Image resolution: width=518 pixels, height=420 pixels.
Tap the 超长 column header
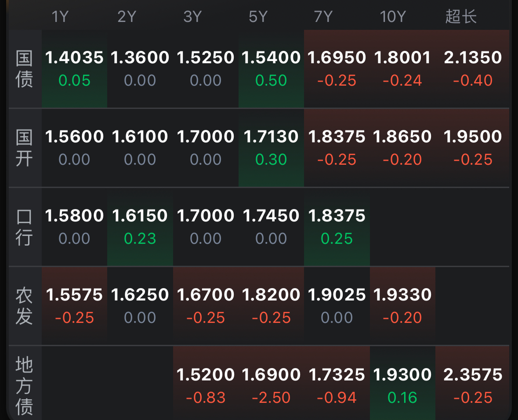tap(461, 17)
